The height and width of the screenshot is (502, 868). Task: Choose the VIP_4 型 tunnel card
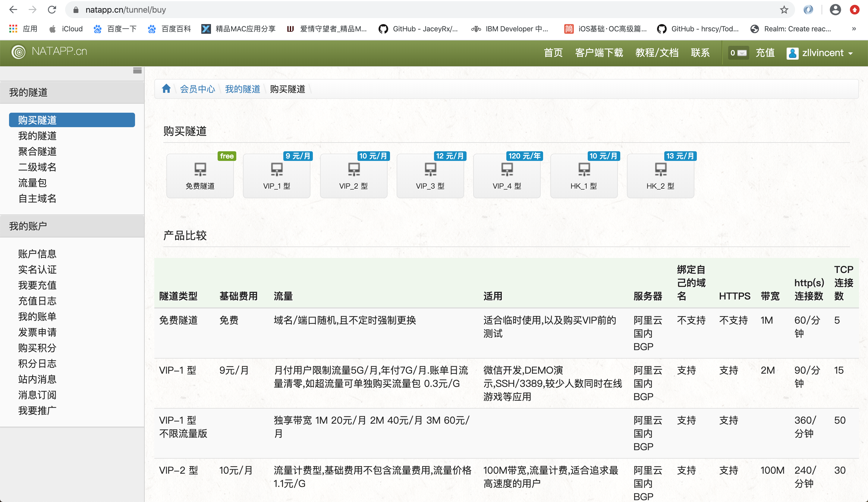click(507, 176)
